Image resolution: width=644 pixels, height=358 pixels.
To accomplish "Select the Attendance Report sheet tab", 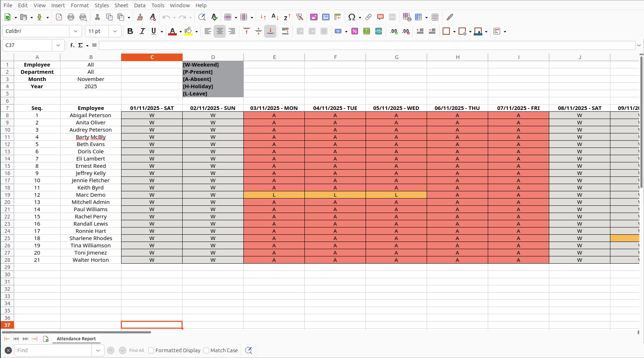I will point(76,339).
